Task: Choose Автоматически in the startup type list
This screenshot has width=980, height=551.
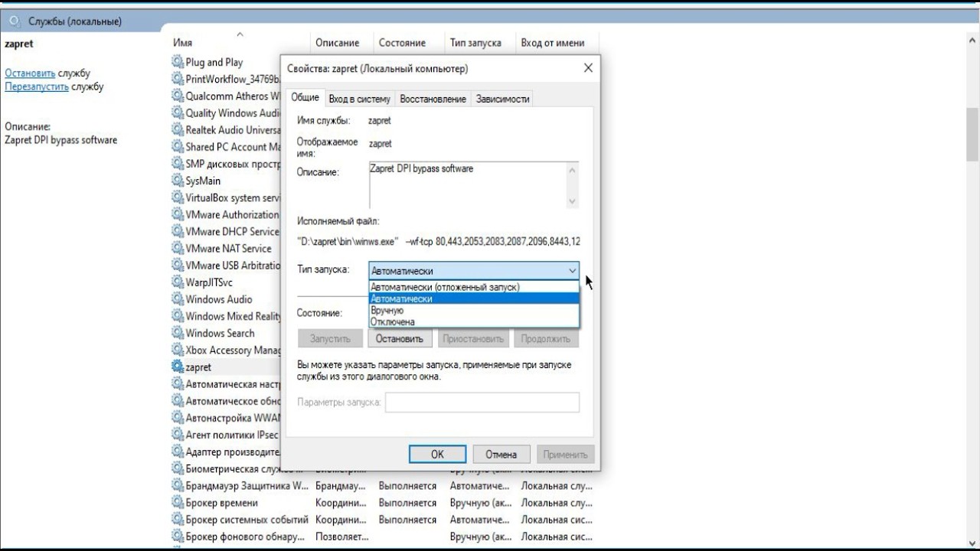Action: pyautogui.click(x=474, y=298)
